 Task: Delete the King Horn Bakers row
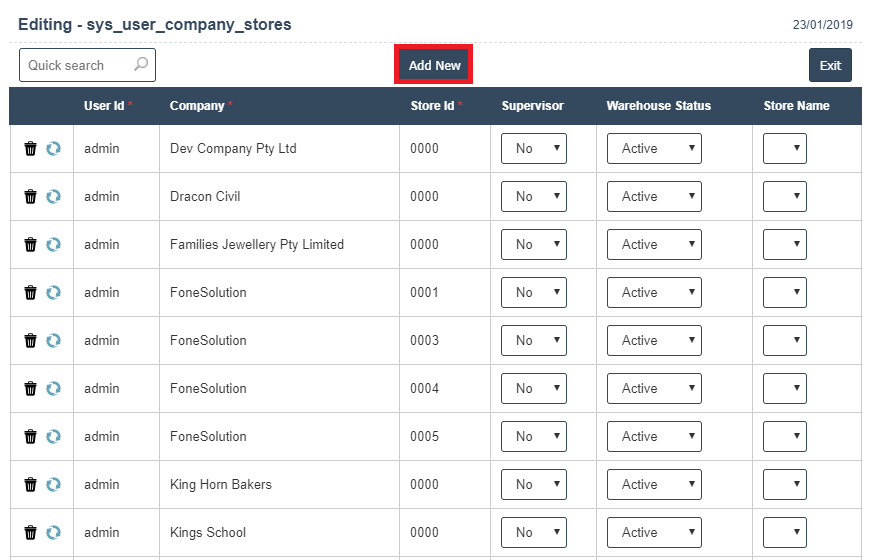pyautogui.click(x=30, y=485)
